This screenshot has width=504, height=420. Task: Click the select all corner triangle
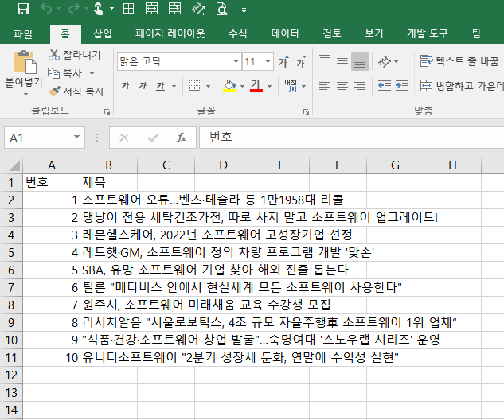14,165
